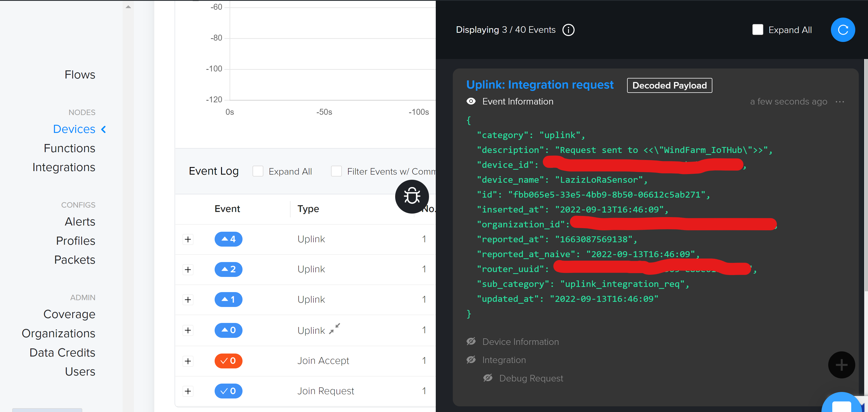
Task: Toggle Filter Events checkbox in Event Log
Action: tap(336, 171)
